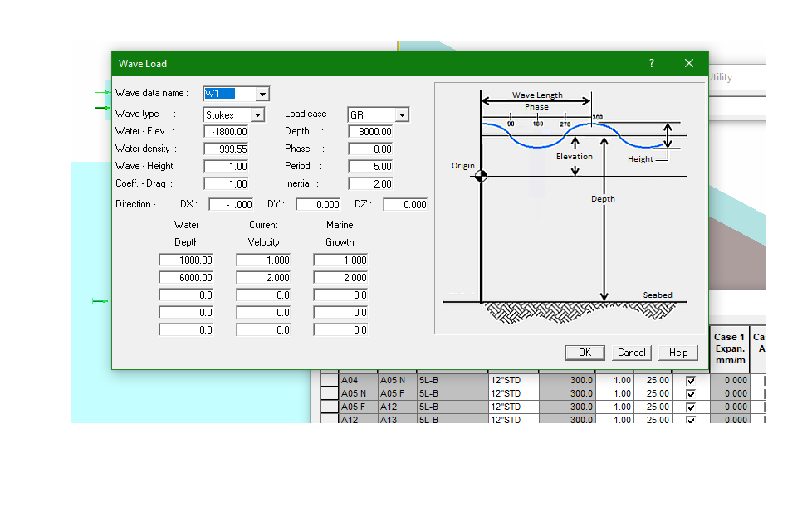Viewport: 812px width, 531px height.
Task: Close the Wave Load dialog
Action: coord(689,63)
